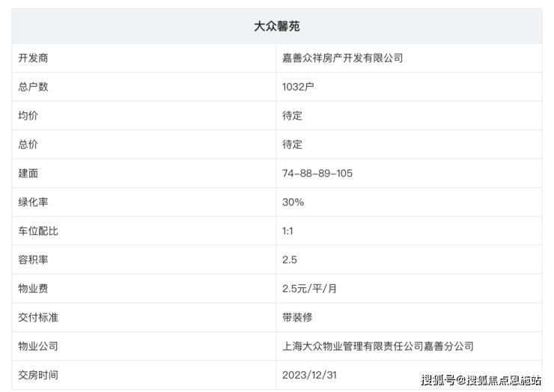Click the 搜狐号@搜狐焦点恩施站 watermark
Viewport: 554px width, 392px height.
[x=481, y=380]
